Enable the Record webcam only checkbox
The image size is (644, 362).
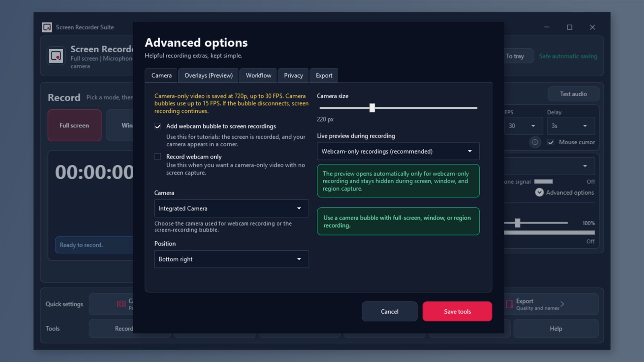[x=158, y=156]
